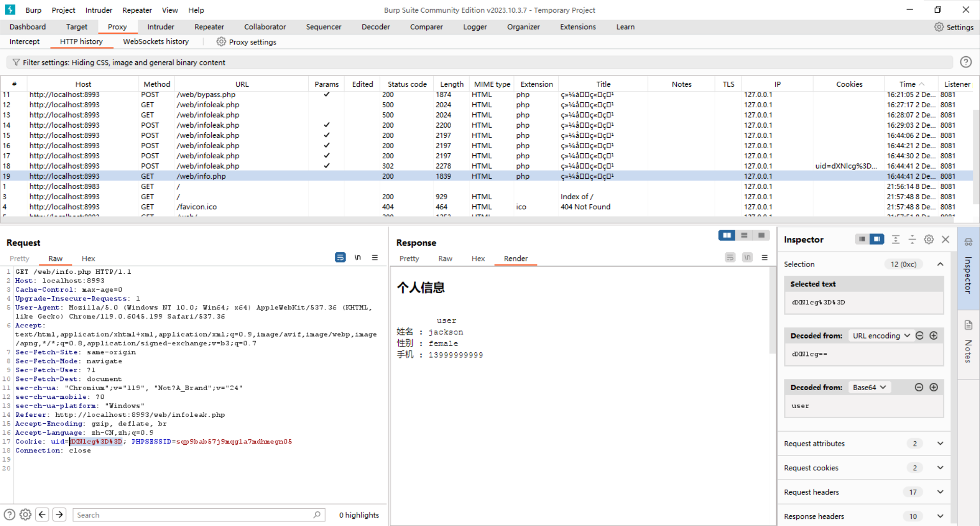
Task: Select the single-pane response layout toggle
Action: tap(761, 235)
